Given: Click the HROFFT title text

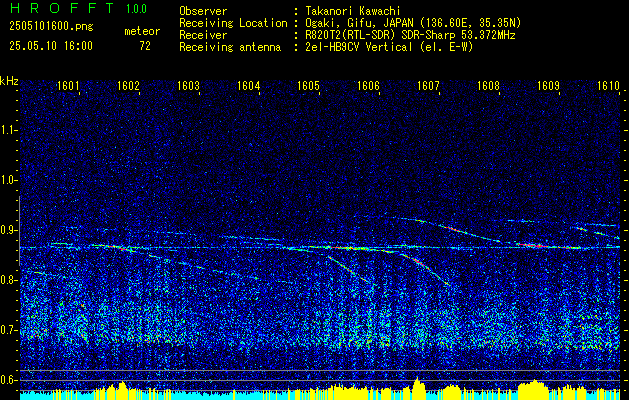Looking at the screenshot, I should point(62,8).
